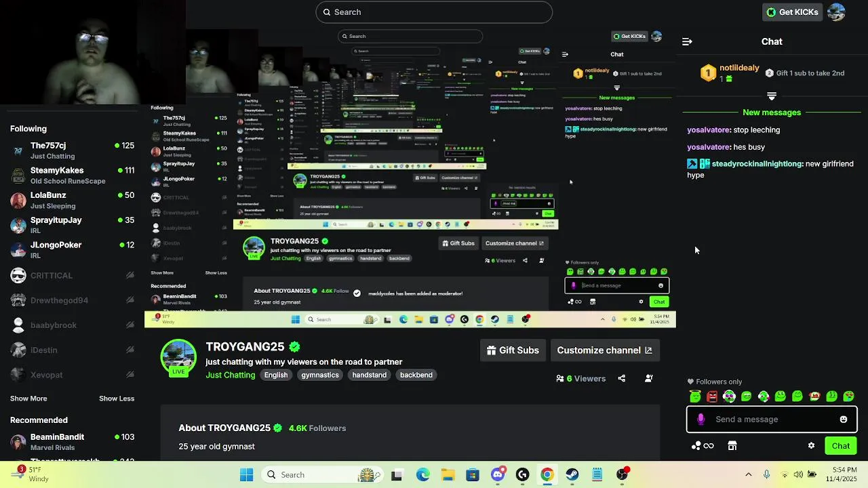Click the main Search field at the top
The height and width of the screenshot is (488, 868).
pos(434,12)
